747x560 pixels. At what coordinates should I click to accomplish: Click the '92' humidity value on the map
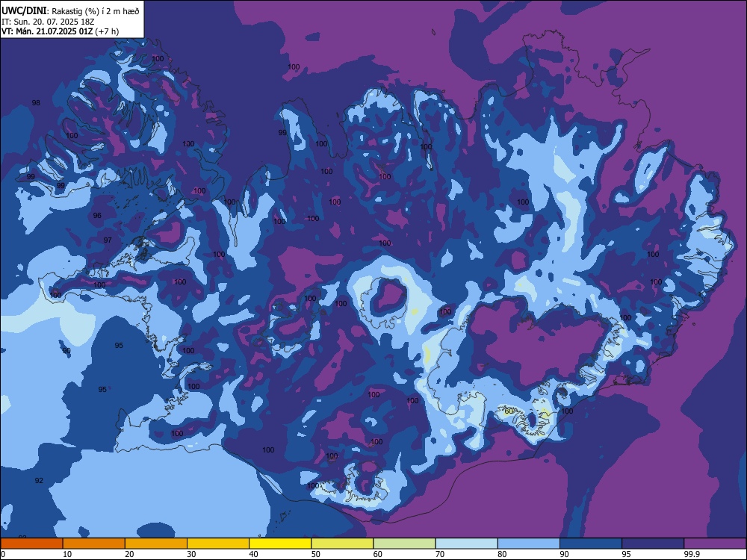point(39,480)
